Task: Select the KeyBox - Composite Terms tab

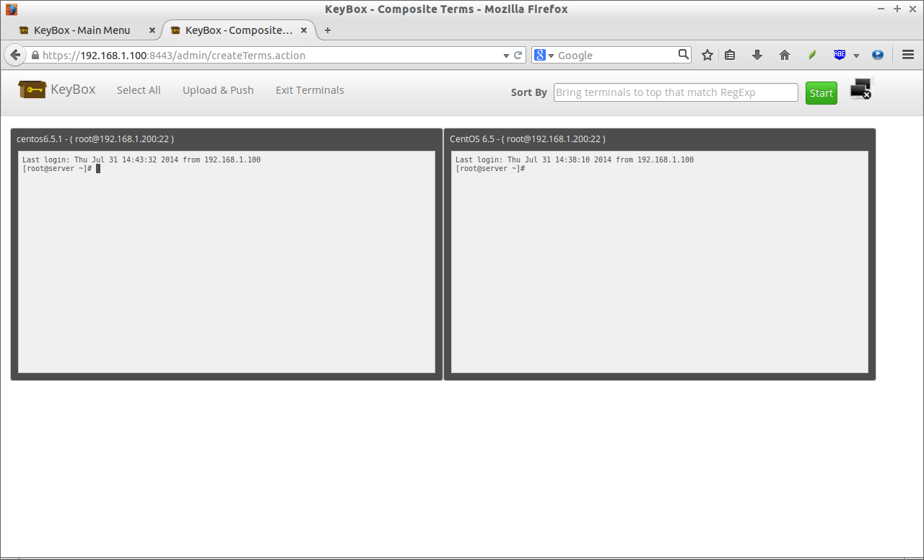Action: click(x=238, y=30)
